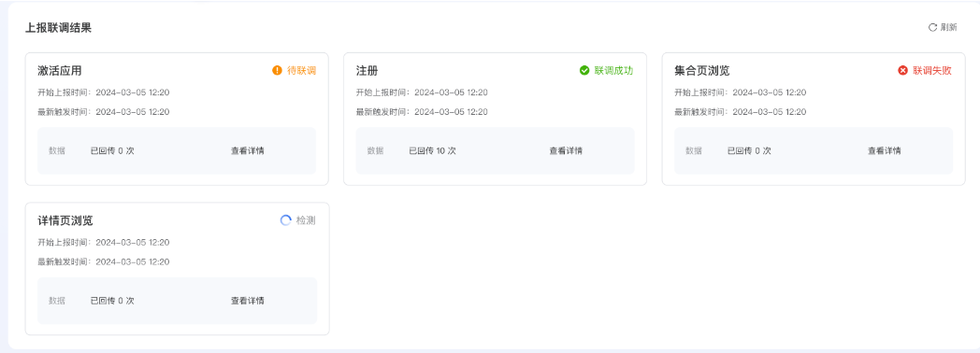The image size is (980, 353).
Task: Click the 数据 label in the 注册 card
Action: pos(376,151)
